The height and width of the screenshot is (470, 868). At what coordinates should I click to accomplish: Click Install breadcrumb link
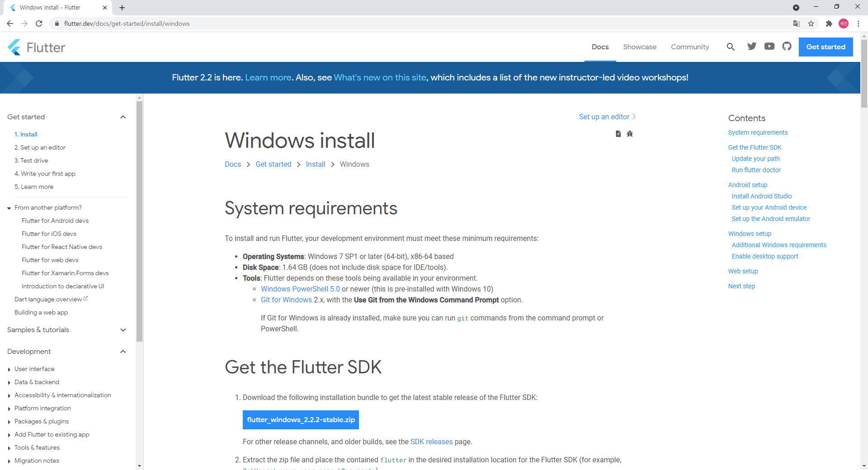coord(316,164)
